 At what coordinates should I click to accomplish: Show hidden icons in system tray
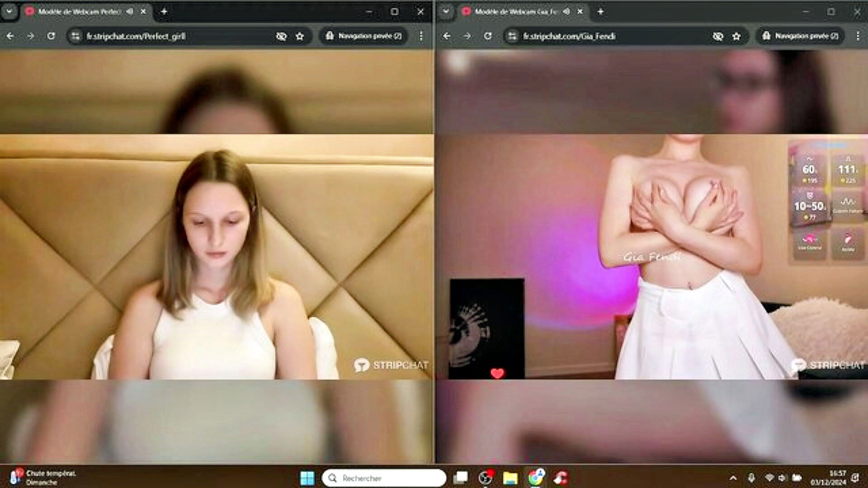pyautogui.click(x=733, y=478)
